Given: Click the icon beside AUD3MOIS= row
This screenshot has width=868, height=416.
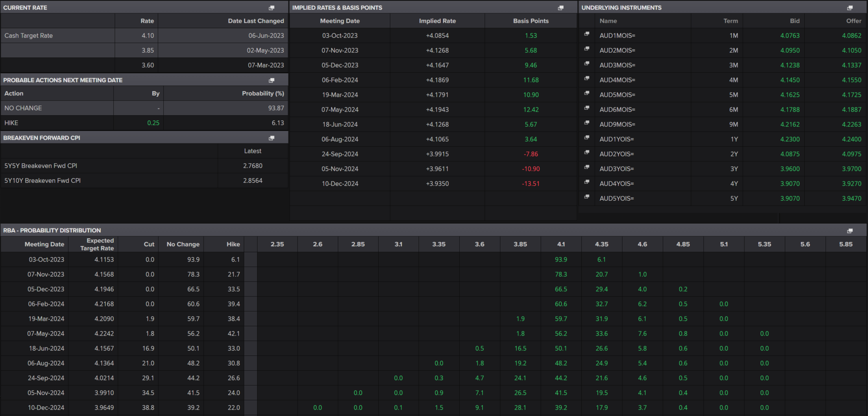Looking at the screenshot, I should pos(587,64).
